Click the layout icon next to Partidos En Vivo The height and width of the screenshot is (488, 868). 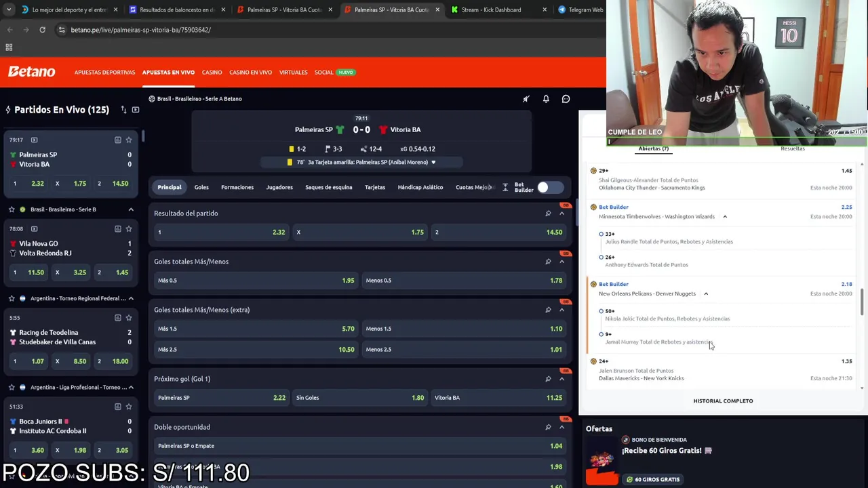click(136, 110)
